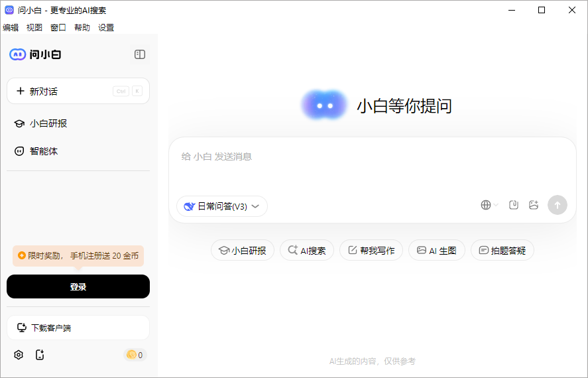This screenshot has height=378, width=588.
Task: Collapse the sidebar with the panel icon
Action: (x=140, y=54)
